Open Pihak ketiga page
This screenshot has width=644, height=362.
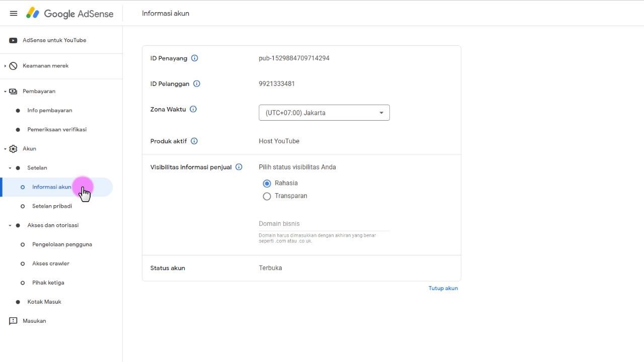(48, 283)
